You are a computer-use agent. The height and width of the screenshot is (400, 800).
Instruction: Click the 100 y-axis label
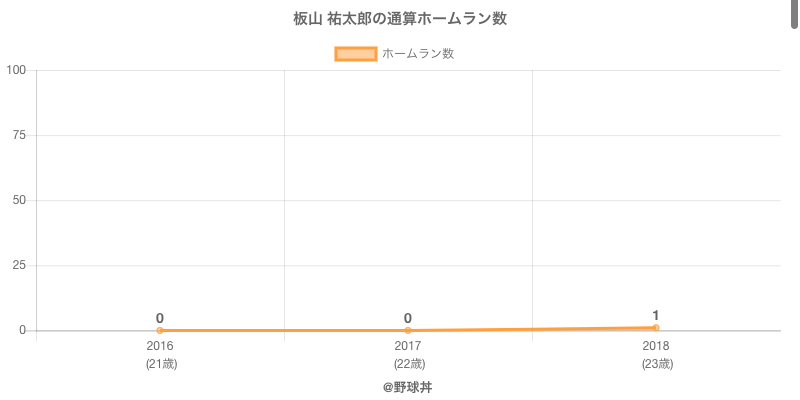coord(16,70)
